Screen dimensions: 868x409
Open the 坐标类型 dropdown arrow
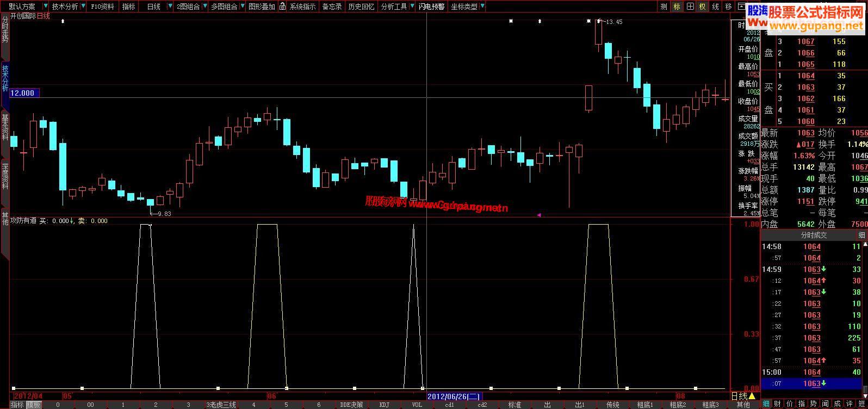coord(482,7)
